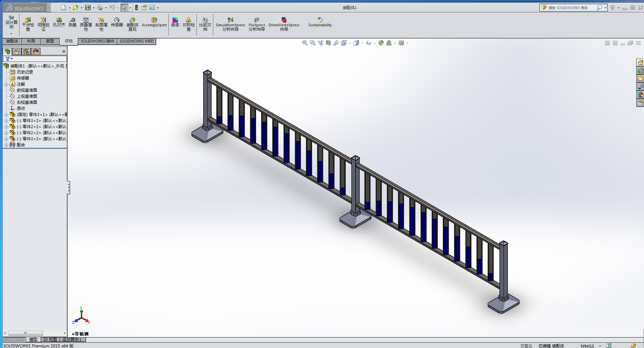Screen dimensions: 644x348
Task: Select the 评估 ribbon tab
Action: tap(69, 41)
